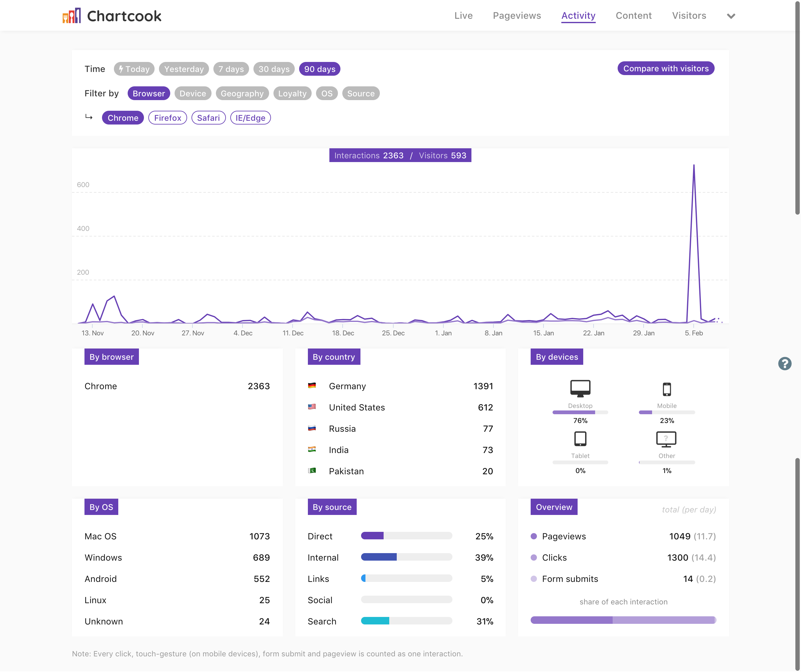
Task: Toggle the Firefox browser filter
Action: point(167,118)
